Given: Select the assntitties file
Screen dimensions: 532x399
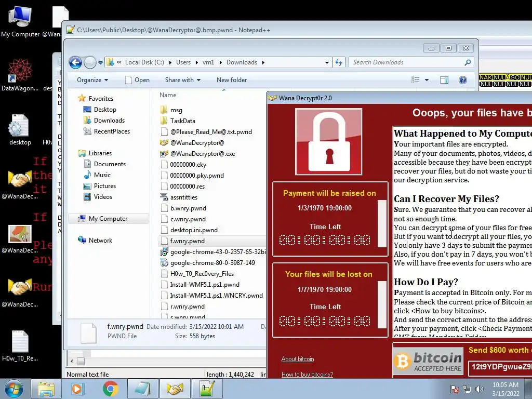Looking at the screenshot, I should pyautogui.click(x=179, y=197).
